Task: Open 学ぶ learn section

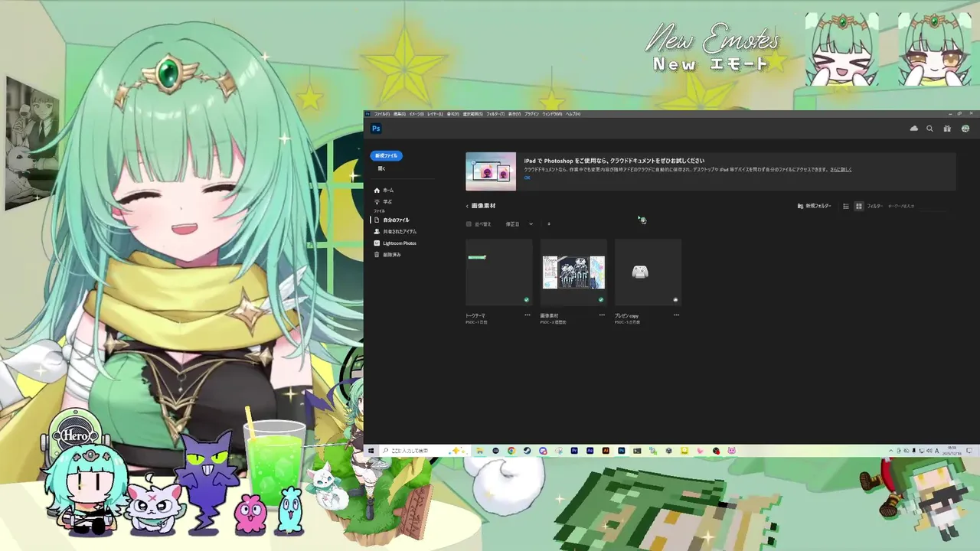Action: point(383,201)
